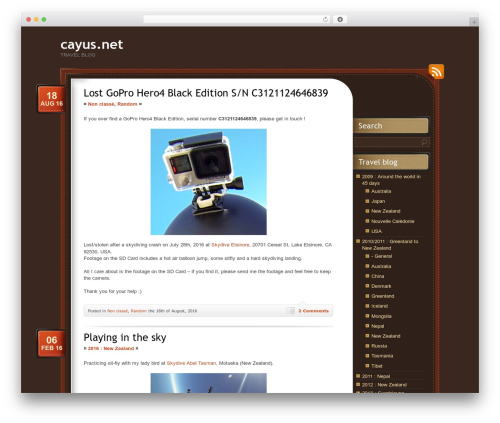This screenshot has width=500, height=423.
Task: Follow the Skydive Elsinore link
Action: [x=230, y=245]
